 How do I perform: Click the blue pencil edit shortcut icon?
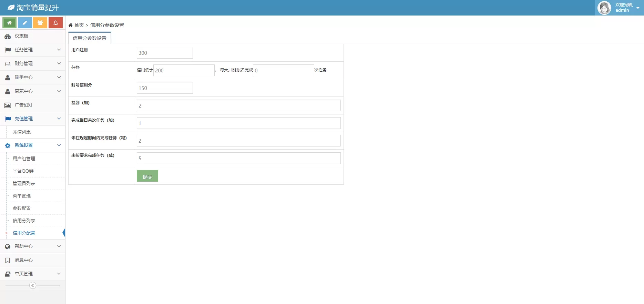pyautogui.click(x=25, y=23)
